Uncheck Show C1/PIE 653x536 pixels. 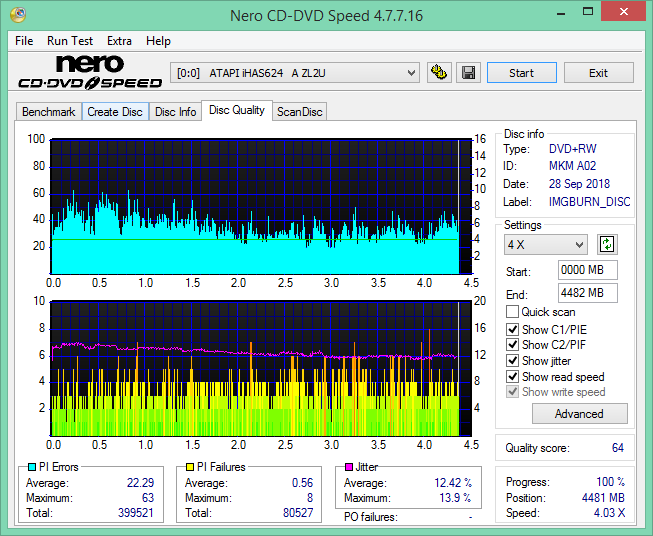(x=512, y=329)
